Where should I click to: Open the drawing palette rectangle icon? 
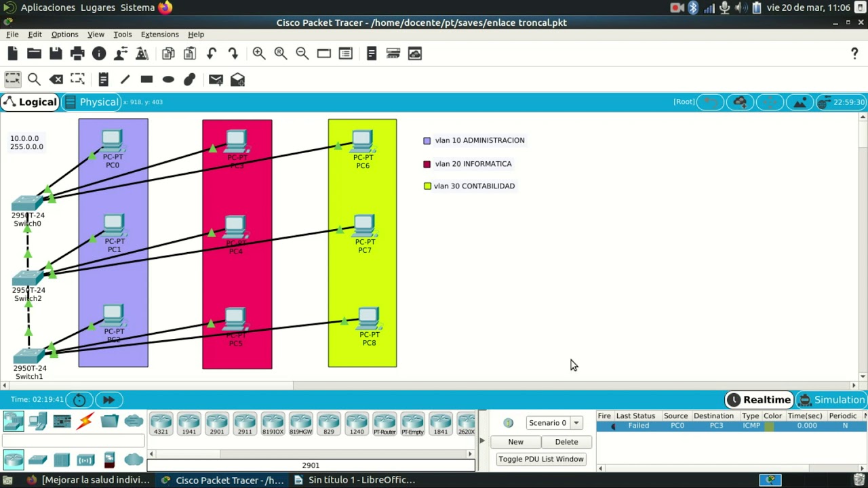tap(324, 54)
